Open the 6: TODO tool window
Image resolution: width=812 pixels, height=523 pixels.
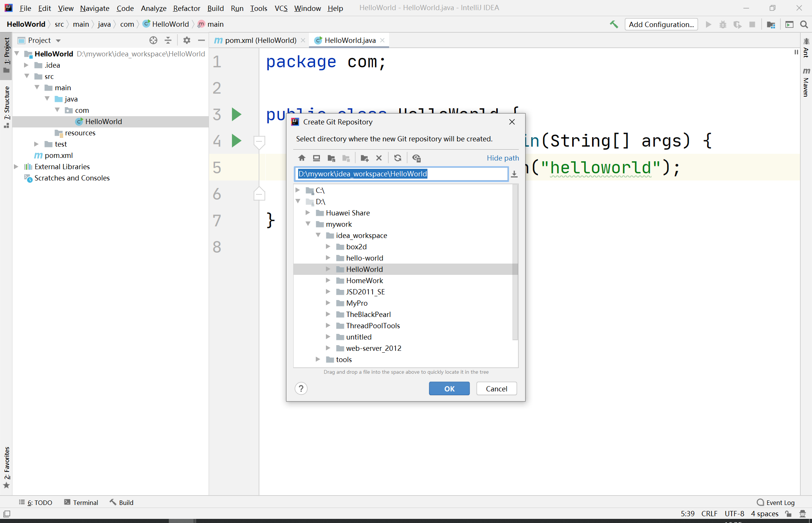[x=36, y=503]
